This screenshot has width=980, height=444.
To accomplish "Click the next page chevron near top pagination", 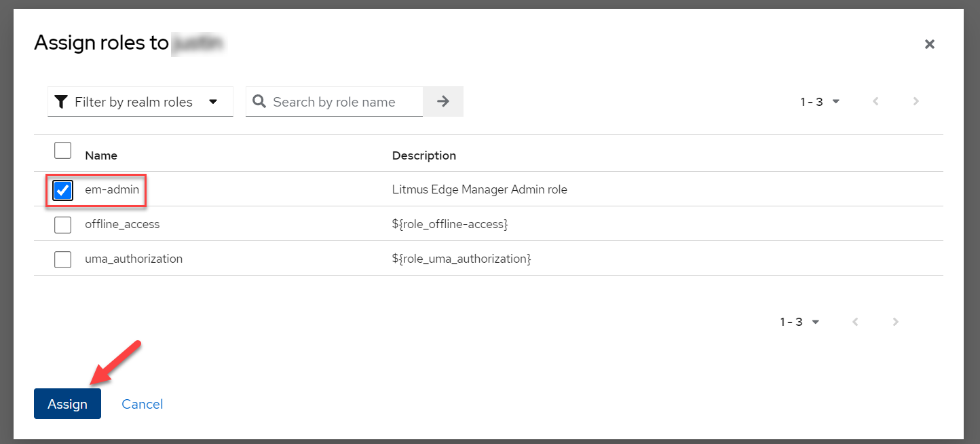I will (916, 101).
